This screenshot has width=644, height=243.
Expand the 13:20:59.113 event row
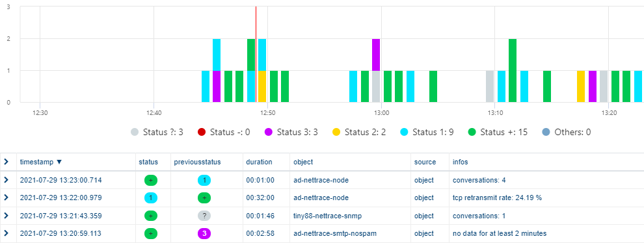(6, 233)
